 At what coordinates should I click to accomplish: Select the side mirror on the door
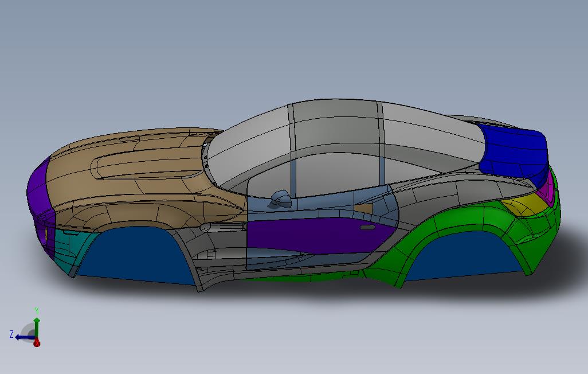(280, 198)
